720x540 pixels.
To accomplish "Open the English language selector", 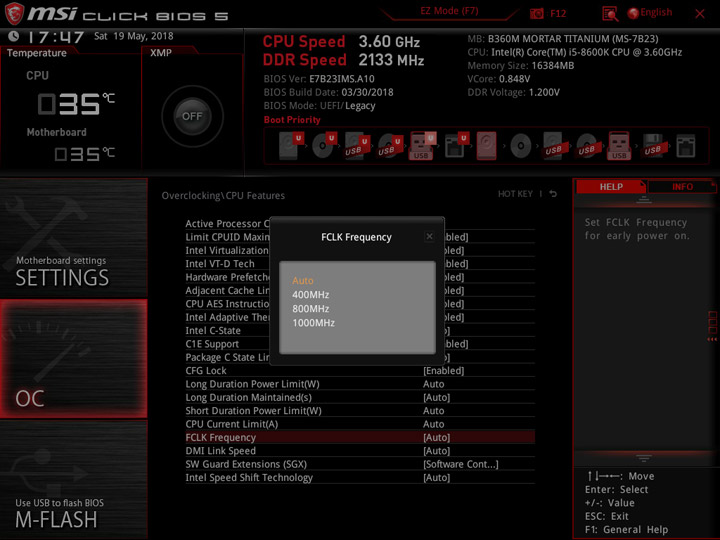I will coord(656,12).
